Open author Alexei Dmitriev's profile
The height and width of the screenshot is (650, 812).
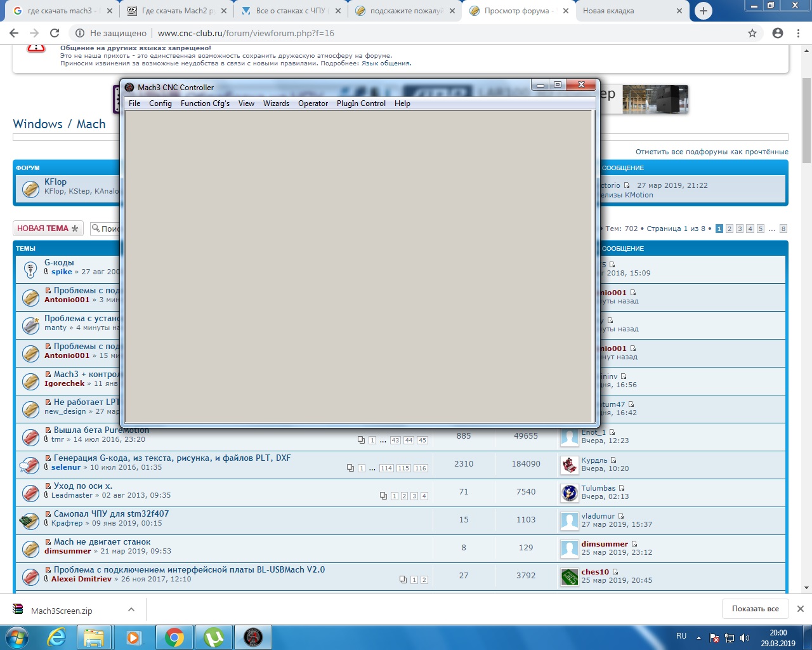pos(81,579)
